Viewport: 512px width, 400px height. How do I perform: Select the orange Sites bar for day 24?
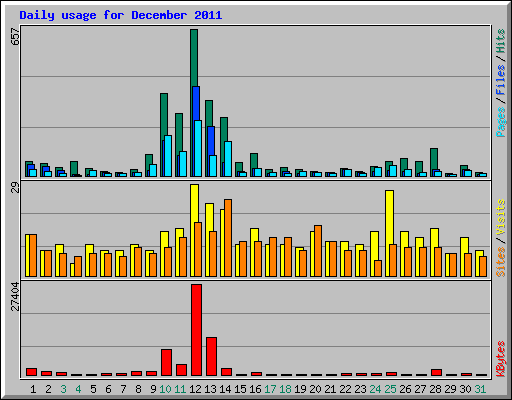378,268
